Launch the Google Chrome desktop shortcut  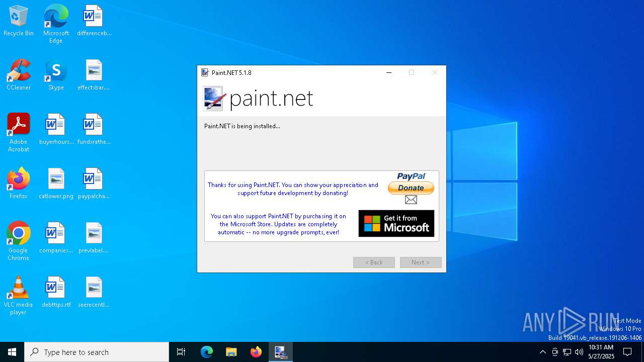pos(19,241)
